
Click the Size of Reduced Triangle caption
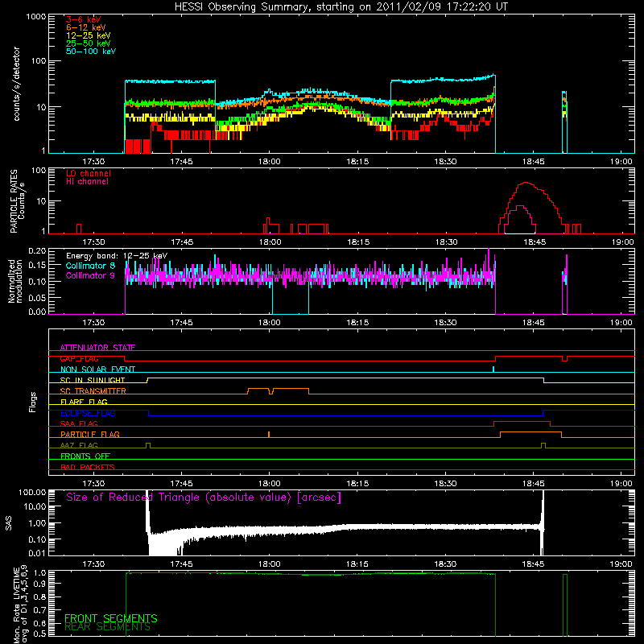(x=204, y=497)
